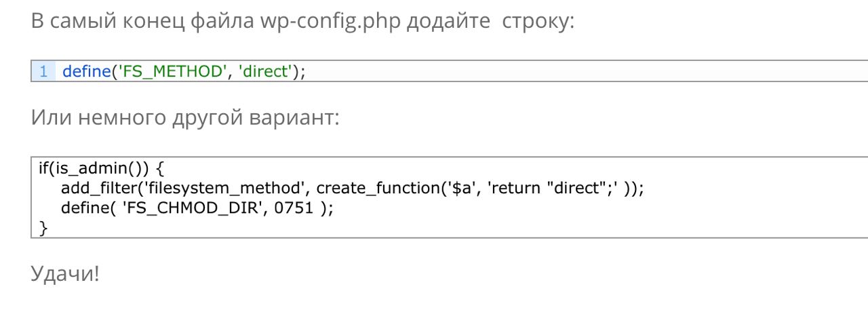868x310 pixels.
Task: Click the Или немного другой вариант paragraph
Action: pyautogui.click(x=184, y=118)
